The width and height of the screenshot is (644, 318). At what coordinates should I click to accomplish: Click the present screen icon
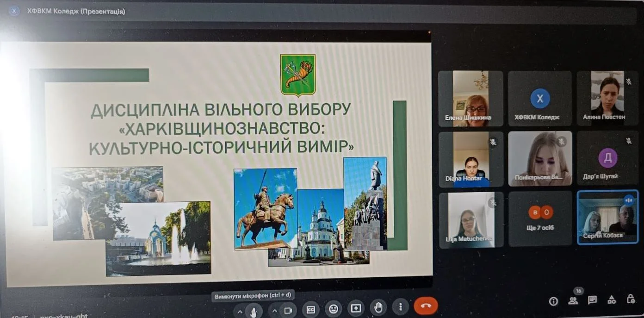[356, 308]
